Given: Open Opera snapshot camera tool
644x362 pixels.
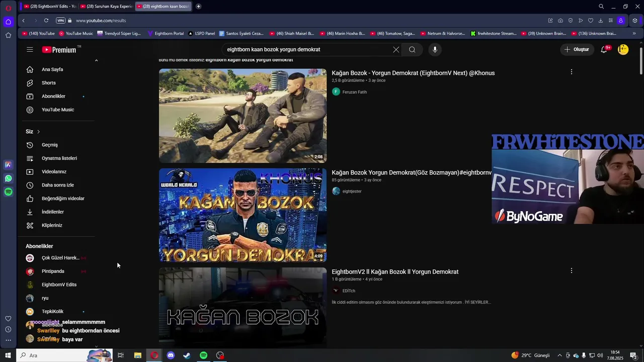Looking at the screenshot, I should pyautogui.click(x=560, y=21).
